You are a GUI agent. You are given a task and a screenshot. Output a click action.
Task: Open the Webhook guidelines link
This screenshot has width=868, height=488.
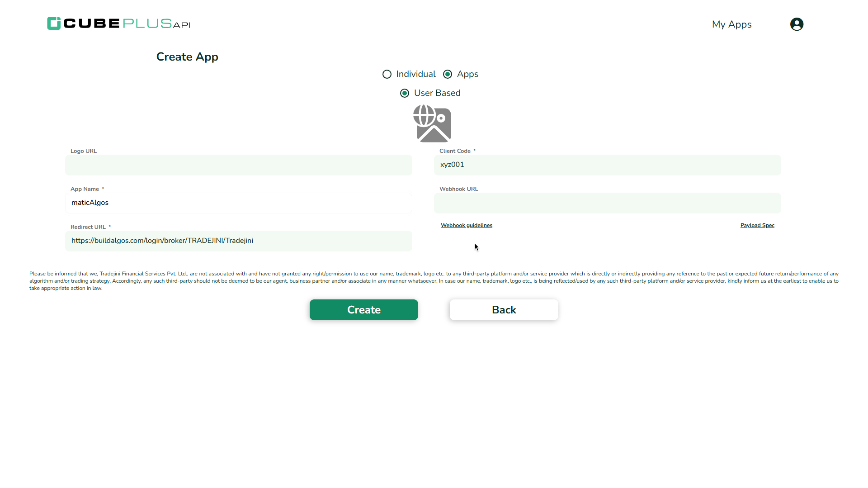(x=466, y=225)
